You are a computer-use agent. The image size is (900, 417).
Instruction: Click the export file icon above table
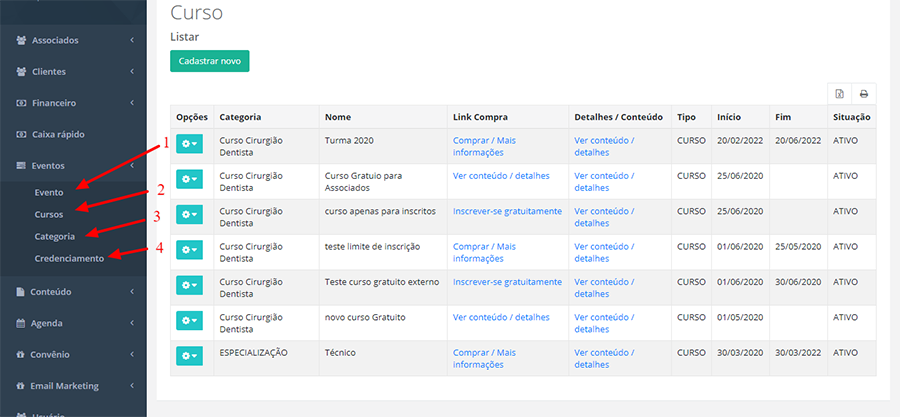click(x=839, y=94)
